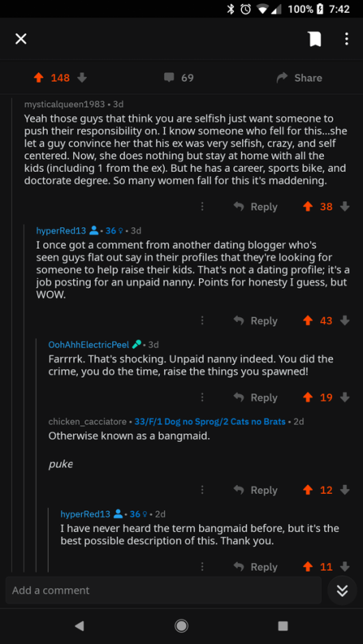363x644 pixels.
Task: Open options dots on chicken_cacciatore's comment
Action: (x=202, y=490)
